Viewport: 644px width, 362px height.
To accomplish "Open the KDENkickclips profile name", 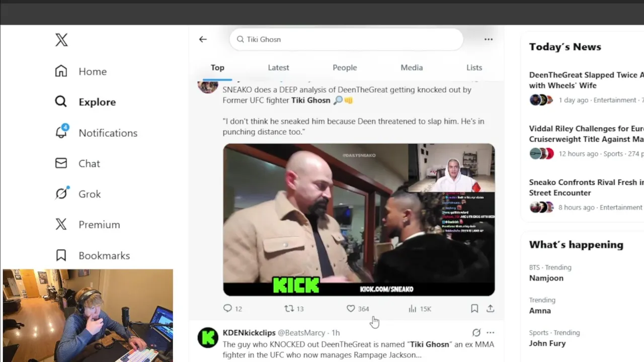I will tap(249, 333).
